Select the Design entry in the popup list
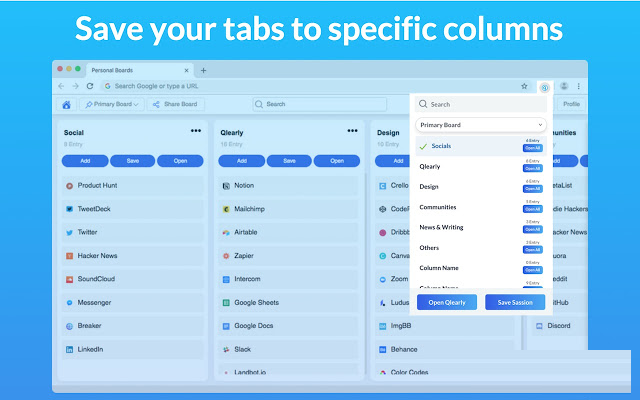The width and height of the screenshot is (640, 400). point(429,187)
